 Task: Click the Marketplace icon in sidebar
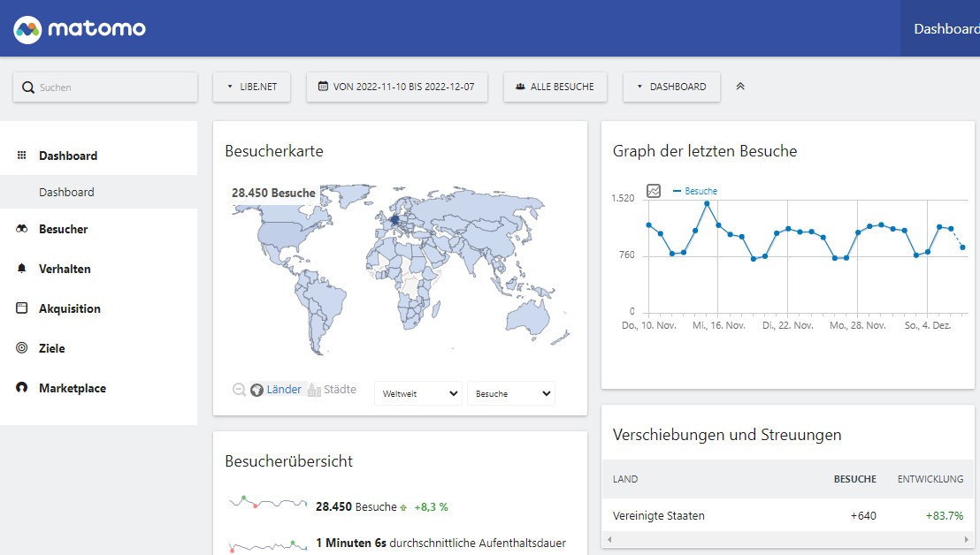(22, 388)
